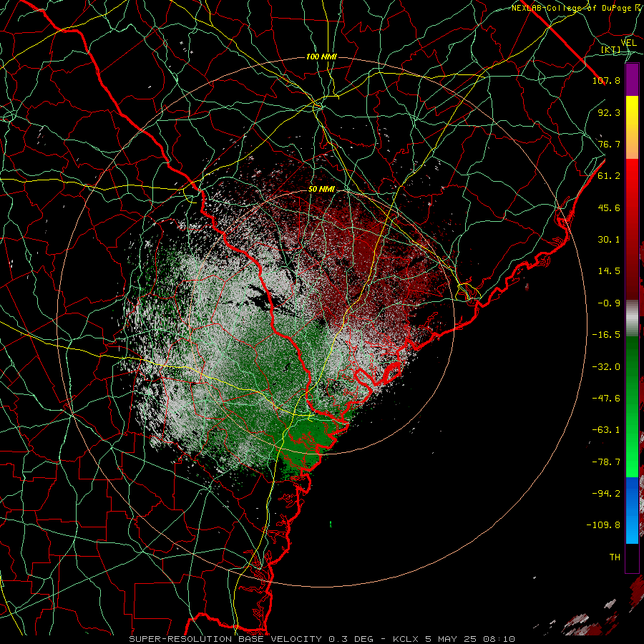Click the gray near-zero segment of velocity scale

tap(632, 318)
